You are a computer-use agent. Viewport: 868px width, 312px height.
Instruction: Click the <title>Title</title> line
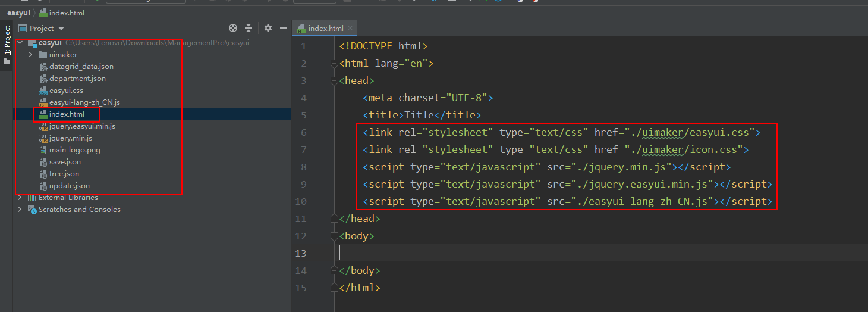click(422, 115)
